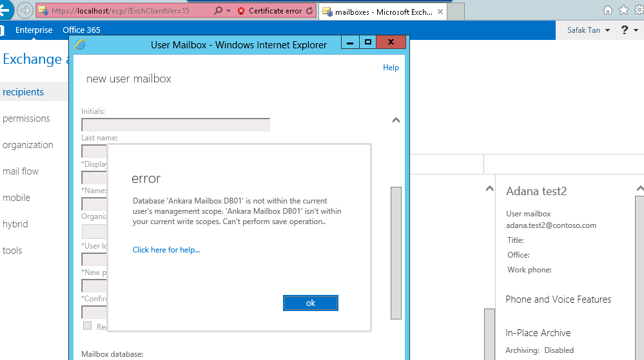Click the scroll-up chevron of mailbox list
The width and height of the screenshot is (644, 360).
(489, 189)
